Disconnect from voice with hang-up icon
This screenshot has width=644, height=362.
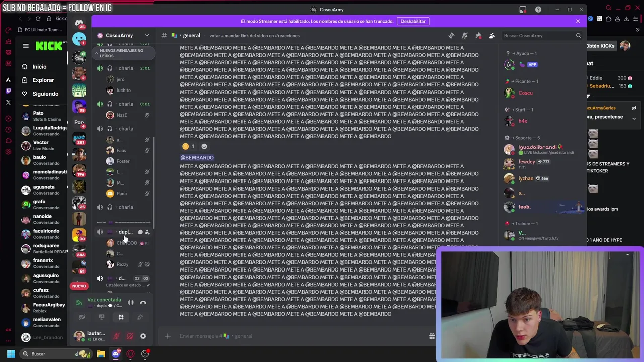(143, 302)
